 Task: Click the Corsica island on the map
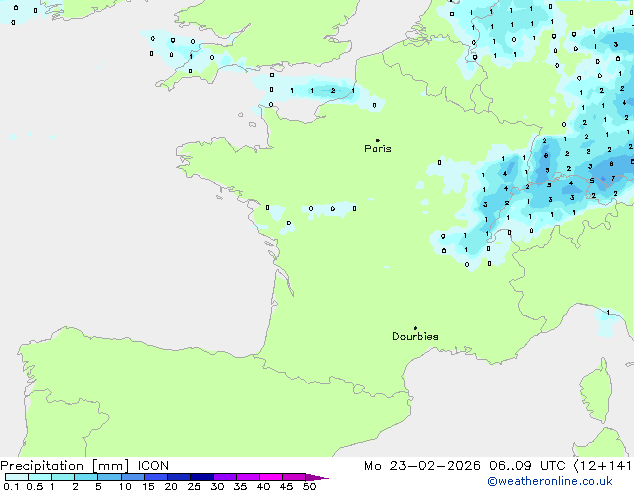pos(596,390)
